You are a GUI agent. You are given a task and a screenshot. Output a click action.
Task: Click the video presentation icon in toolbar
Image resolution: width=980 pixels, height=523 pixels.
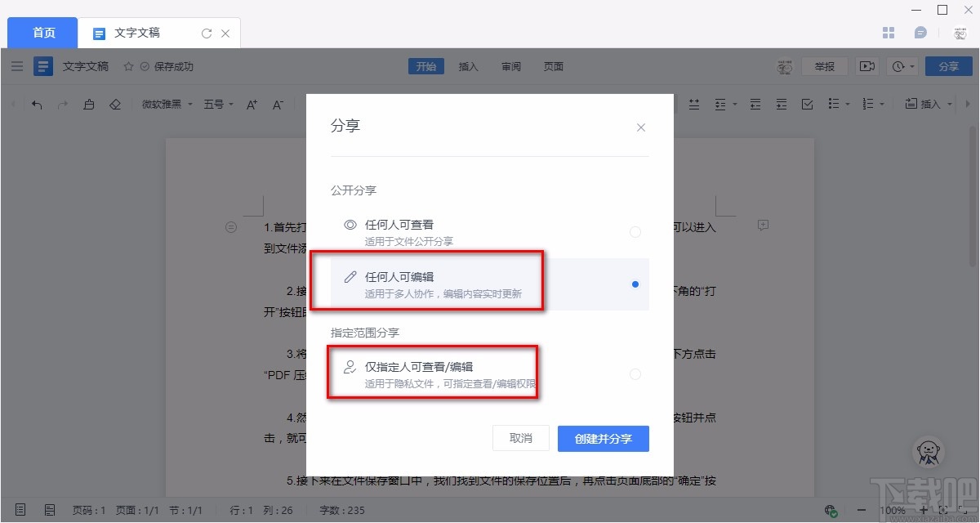tap(866, 66)
